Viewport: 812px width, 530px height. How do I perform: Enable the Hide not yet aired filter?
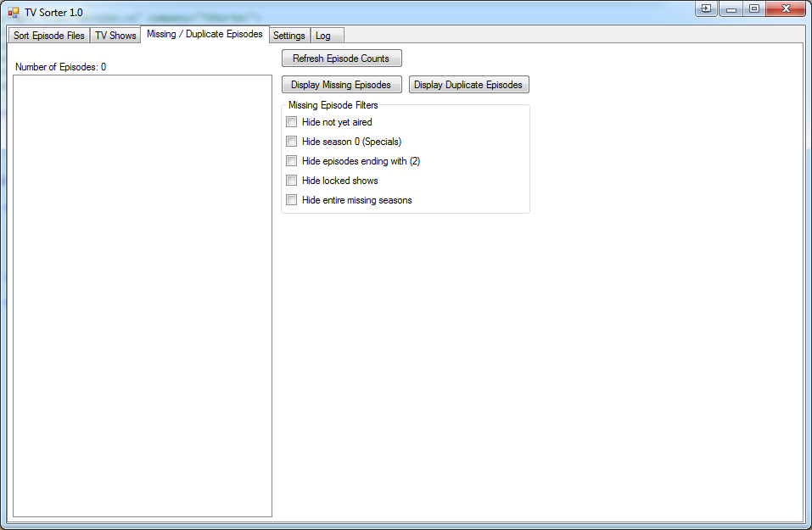pyautogui.click(x=291, y=121)
